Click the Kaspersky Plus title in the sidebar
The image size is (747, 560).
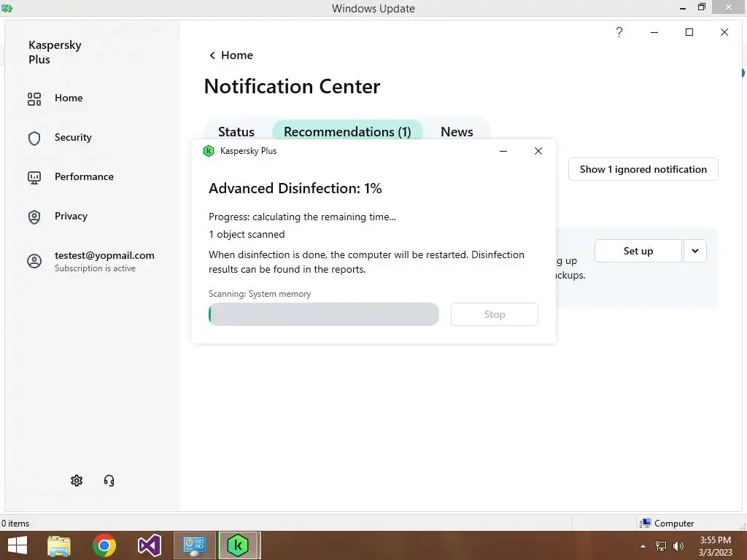pos(55,52)
